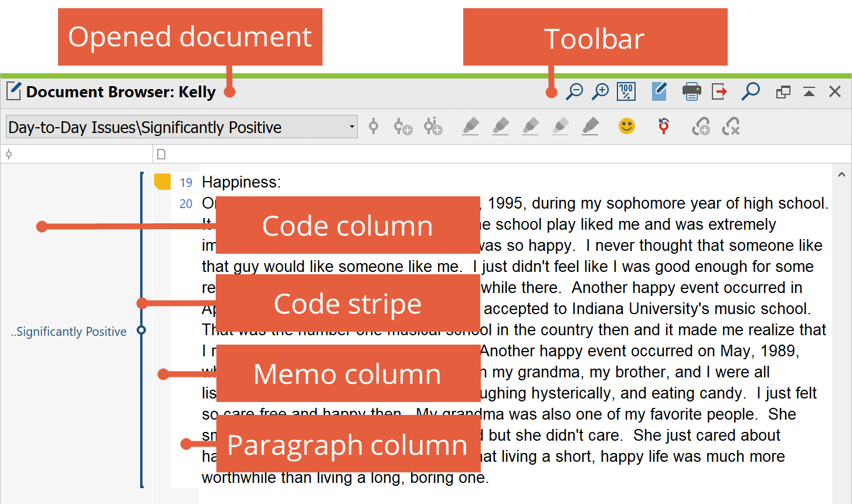Open search in the Document Browser
Screen dimensions: 852x504
click(751, 91)
